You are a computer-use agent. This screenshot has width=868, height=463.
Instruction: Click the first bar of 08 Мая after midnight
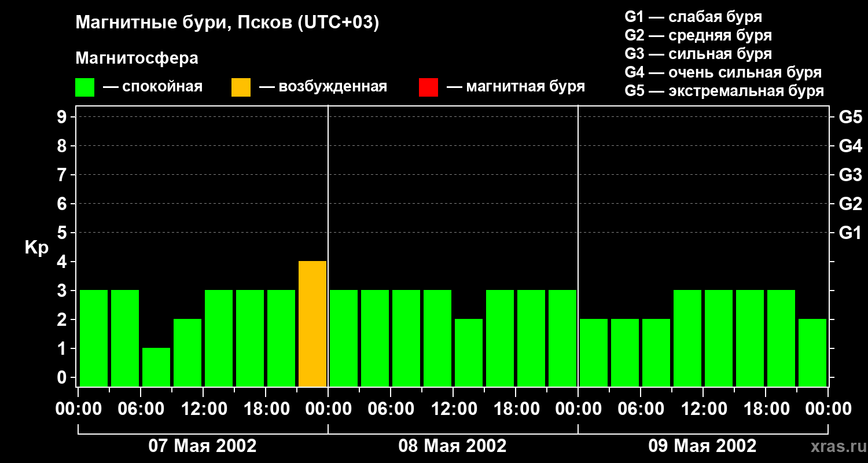[x=344, y=338]
